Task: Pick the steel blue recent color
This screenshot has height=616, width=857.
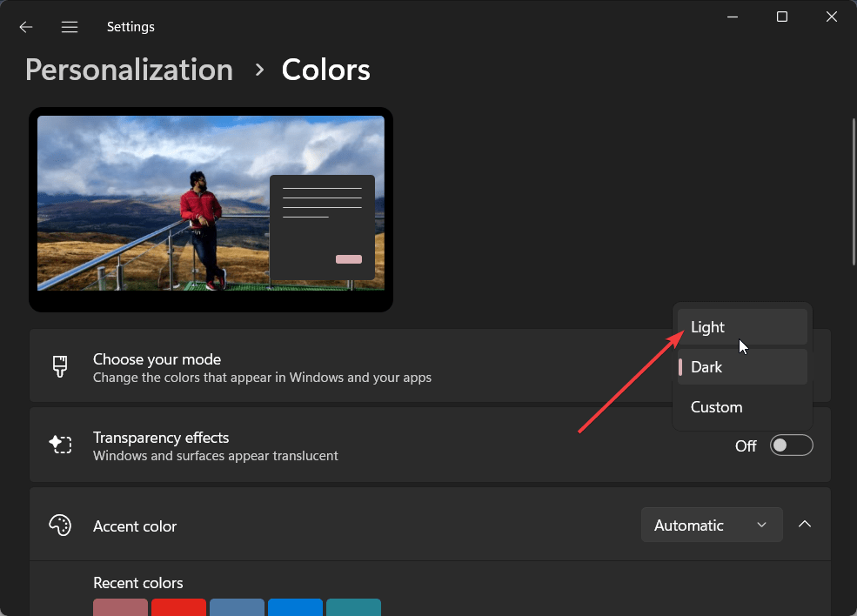Action: pyautogui.click(x=237, y=607)
